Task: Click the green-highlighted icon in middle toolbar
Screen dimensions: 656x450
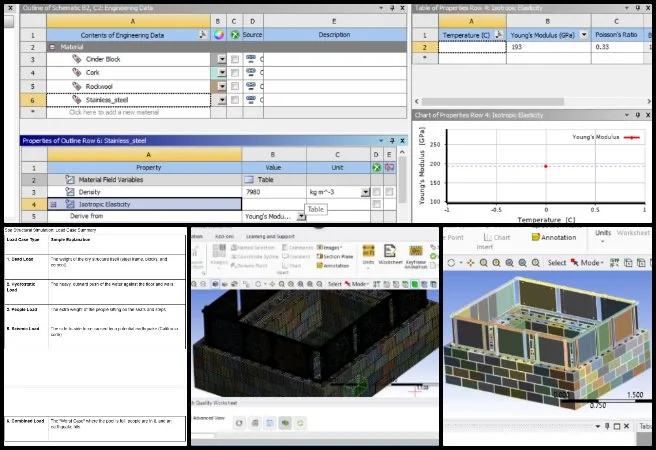Action: (415, 284)
